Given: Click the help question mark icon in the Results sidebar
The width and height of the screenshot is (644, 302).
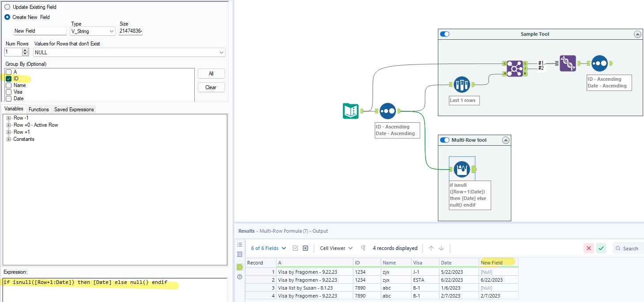Looking at the screenshot, I should [239, 276].
